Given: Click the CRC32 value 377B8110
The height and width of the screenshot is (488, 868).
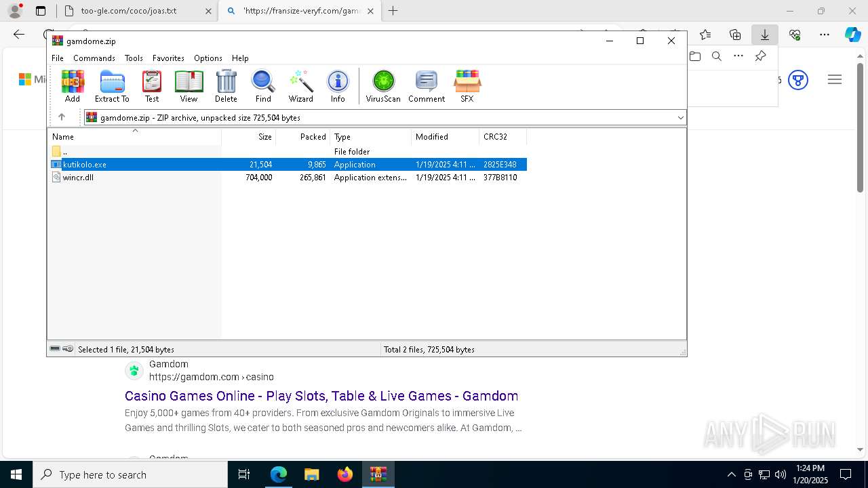Looking at the screenshot, I should pos(500,178).
